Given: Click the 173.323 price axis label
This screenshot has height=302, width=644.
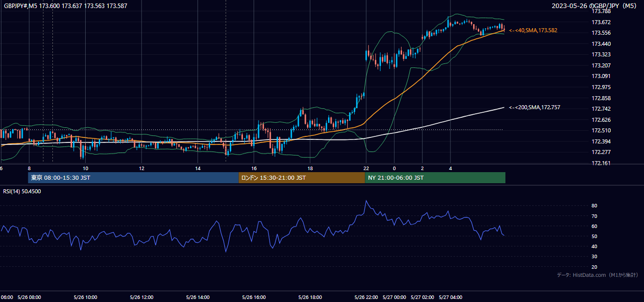Looking at the screenshot, I should [601, 54].
